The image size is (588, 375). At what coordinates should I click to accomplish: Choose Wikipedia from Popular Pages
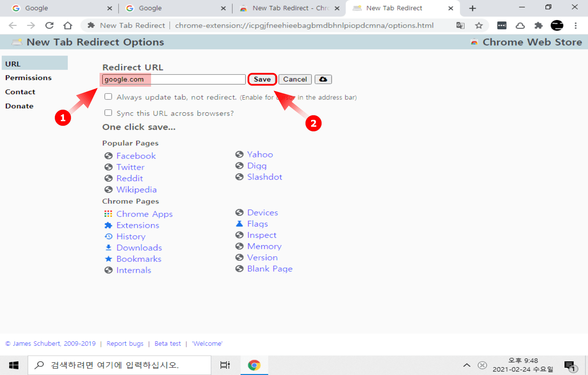click(x=136, y=190)
